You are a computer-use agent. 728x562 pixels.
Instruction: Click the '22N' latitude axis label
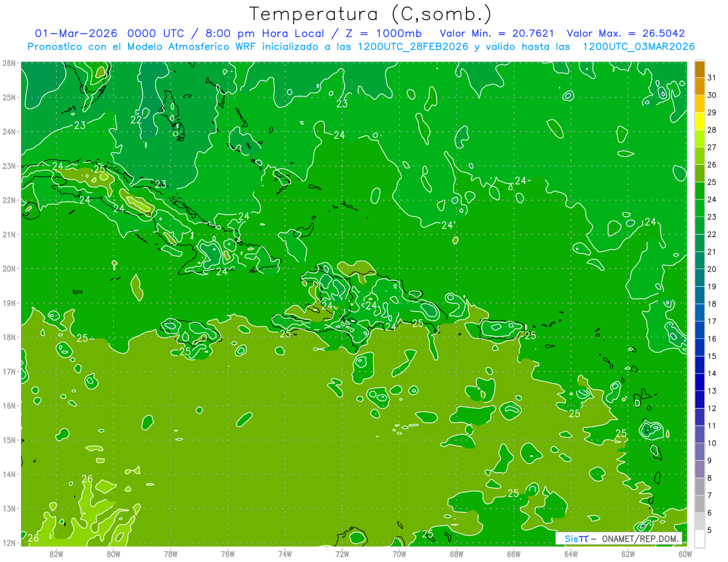click(9, 200)
